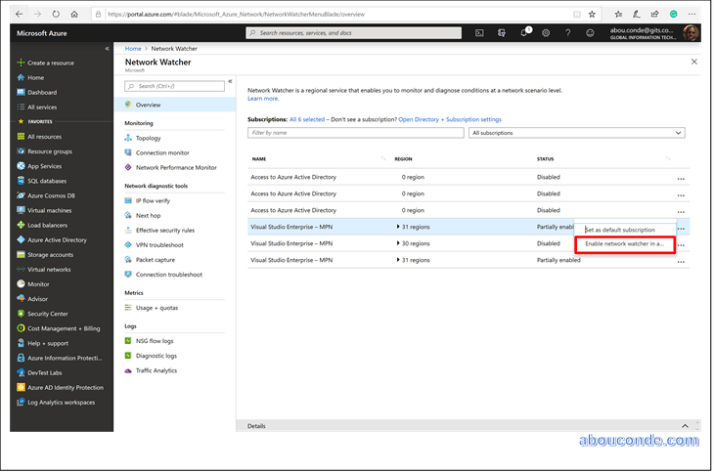The height and width of the screenshot is (472, 714).
Task: Expand the 30 regions row arrow
Action: [x=398, y=243]
